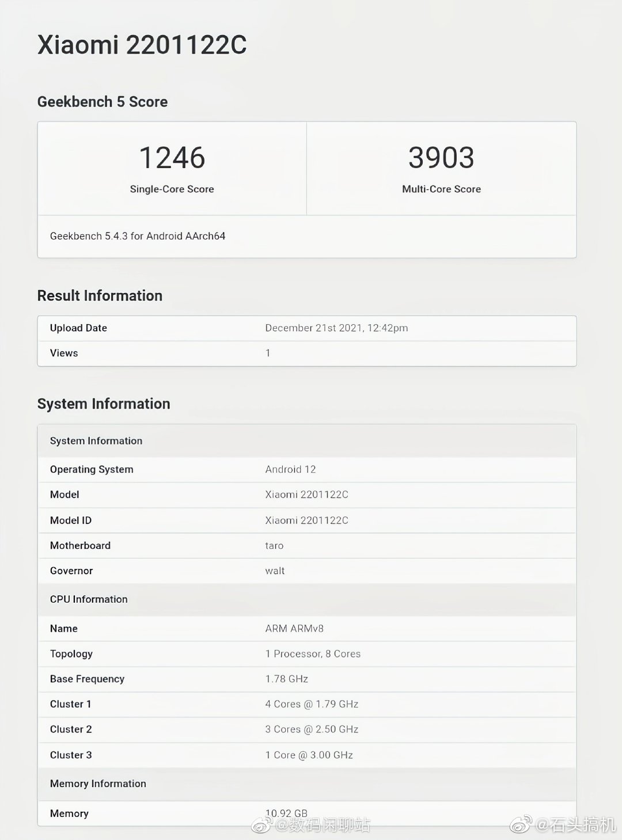Click the multi-core score value 3903
The height and width of the screenshot is (840, 622).
click(441, 158)
